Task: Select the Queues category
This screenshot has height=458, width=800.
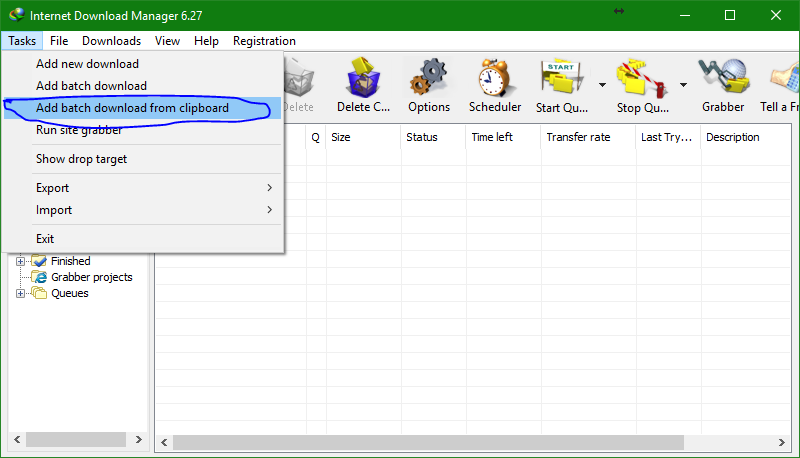Action: pyautogui.click(x=70, y=293)
